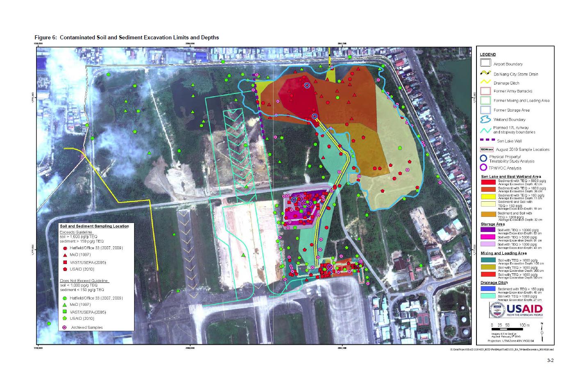Click the page number 3-2
The height and width of the screenshot is (380, 588).
[x=549, y=360]
